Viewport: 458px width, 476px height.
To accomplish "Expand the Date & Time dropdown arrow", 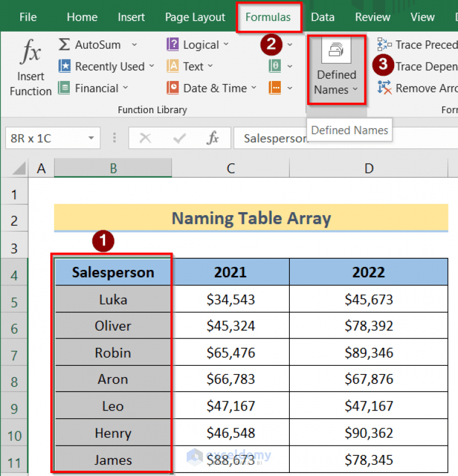I will 254,88.
